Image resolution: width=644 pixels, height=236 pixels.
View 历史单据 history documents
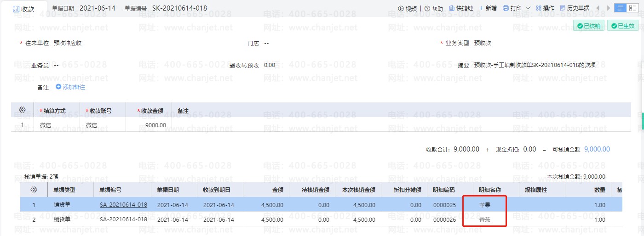point(575,8)
